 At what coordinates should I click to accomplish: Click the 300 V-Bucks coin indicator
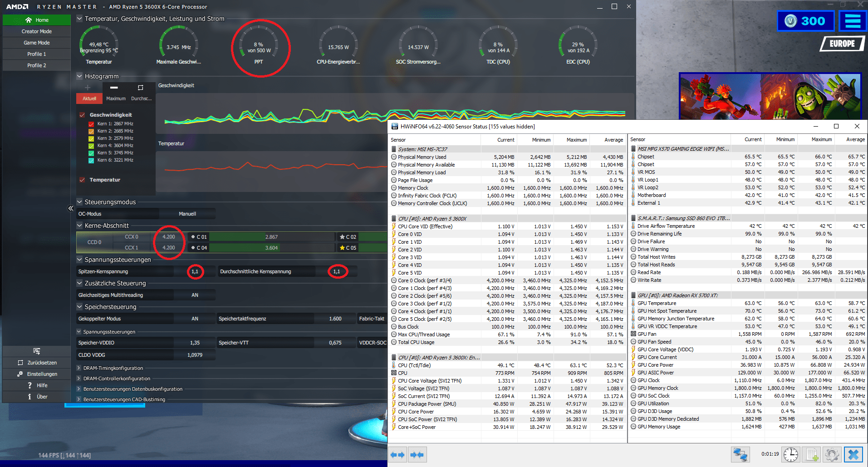[x=806, y=21]
